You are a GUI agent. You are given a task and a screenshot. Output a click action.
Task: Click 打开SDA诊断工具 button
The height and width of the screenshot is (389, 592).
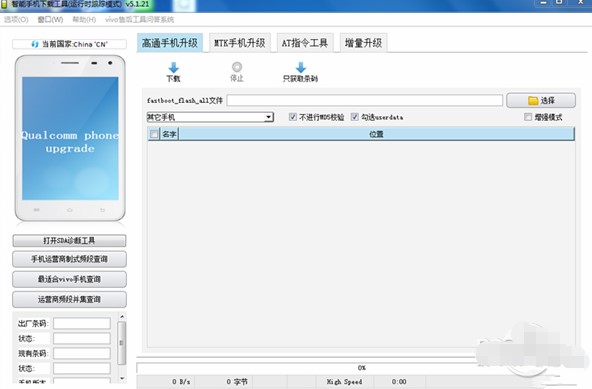click(69, 241)
